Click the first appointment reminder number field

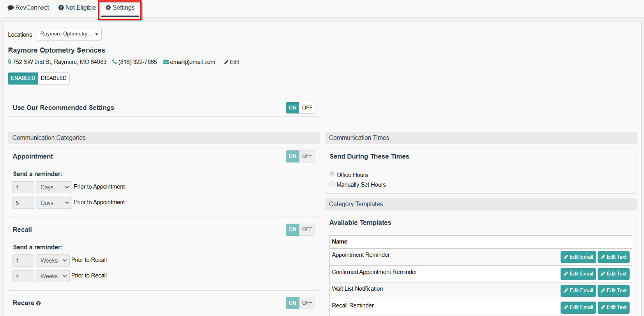[x=23, y=187]
